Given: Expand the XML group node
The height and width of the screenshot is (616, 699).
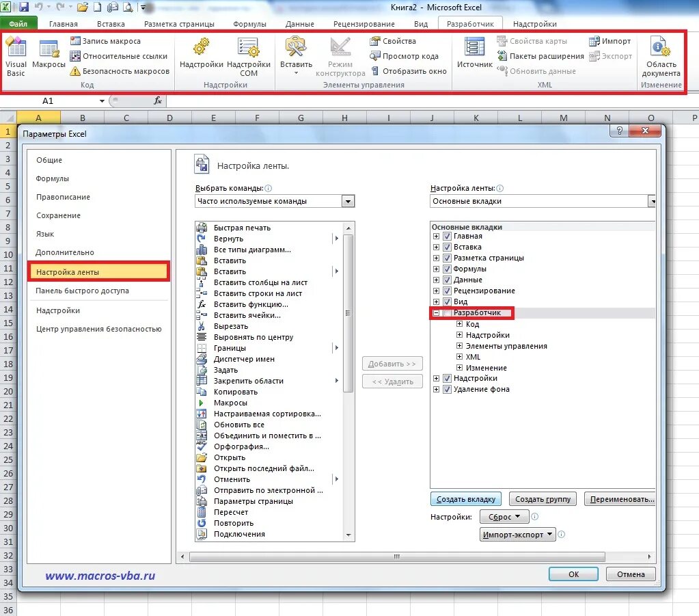Looking at the screenshot, I should 459,356.
